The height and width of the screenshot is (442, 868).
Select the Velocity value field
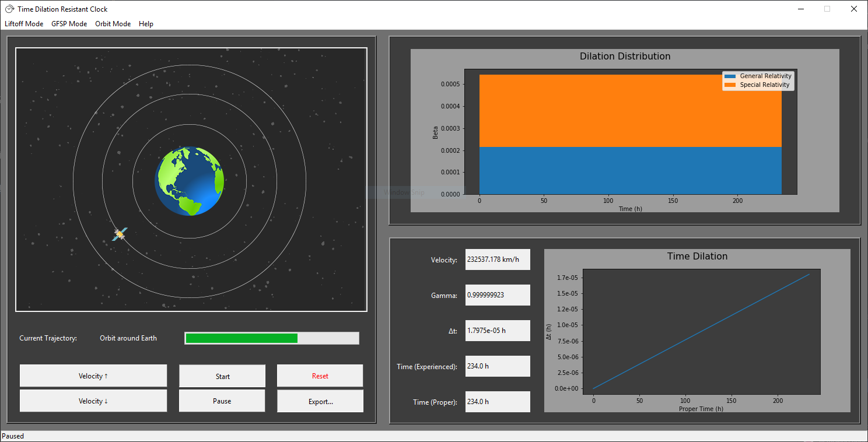click(x=498, y=259)
